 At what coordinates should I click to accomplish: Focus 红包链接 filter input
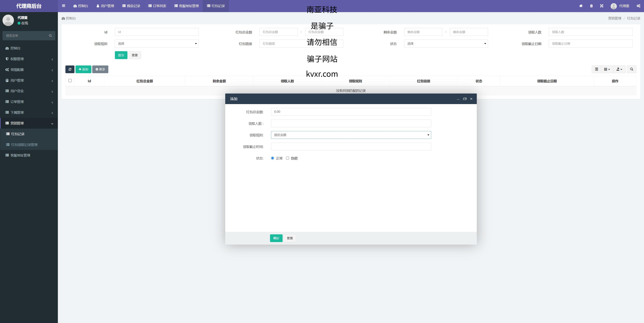(301, 43)
